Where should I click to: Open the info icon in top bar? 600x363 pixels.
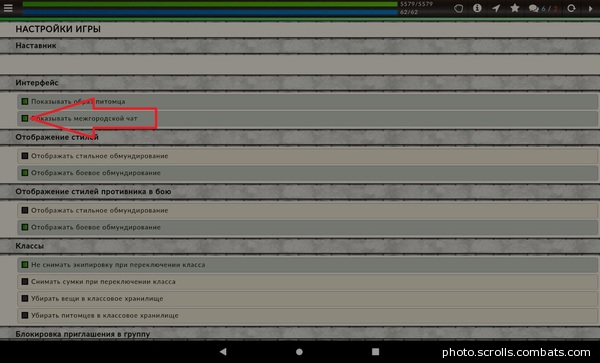(477, 8)
